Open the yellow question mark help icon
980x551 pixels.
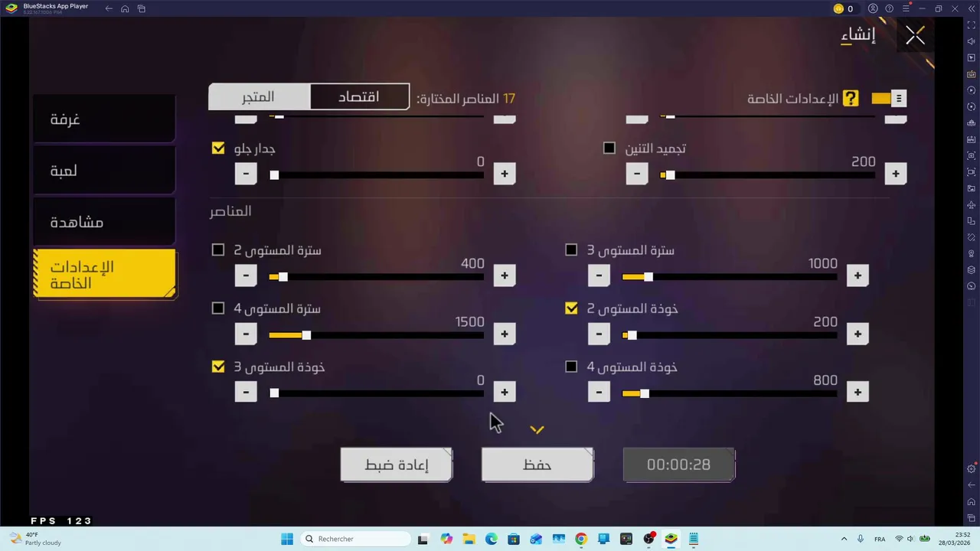click(x=851, y=99)
